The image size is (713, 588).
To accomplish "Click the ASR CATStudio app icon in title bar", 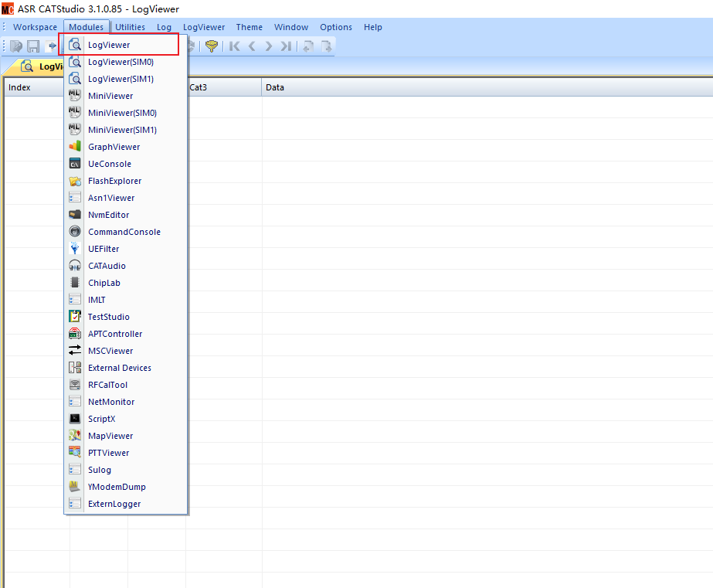I will click(8, 8).
